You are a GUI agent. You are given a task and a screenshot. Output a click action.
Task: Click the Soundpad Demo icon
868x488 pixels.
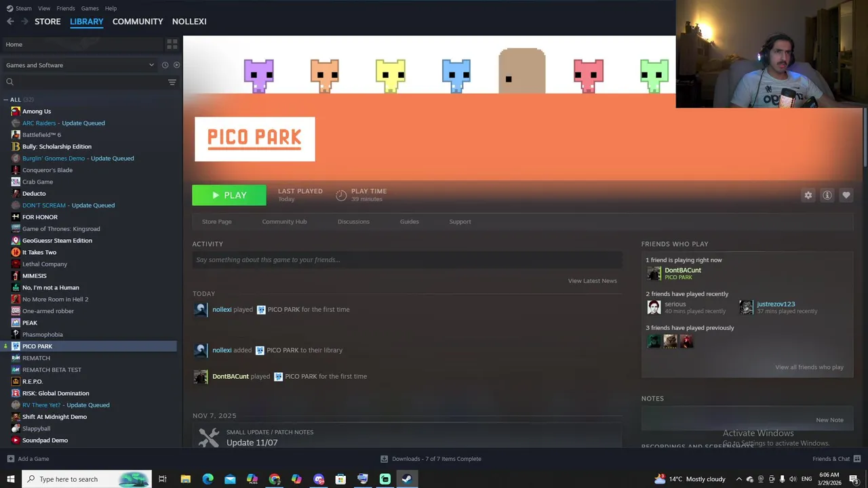[x=16, y=441]
